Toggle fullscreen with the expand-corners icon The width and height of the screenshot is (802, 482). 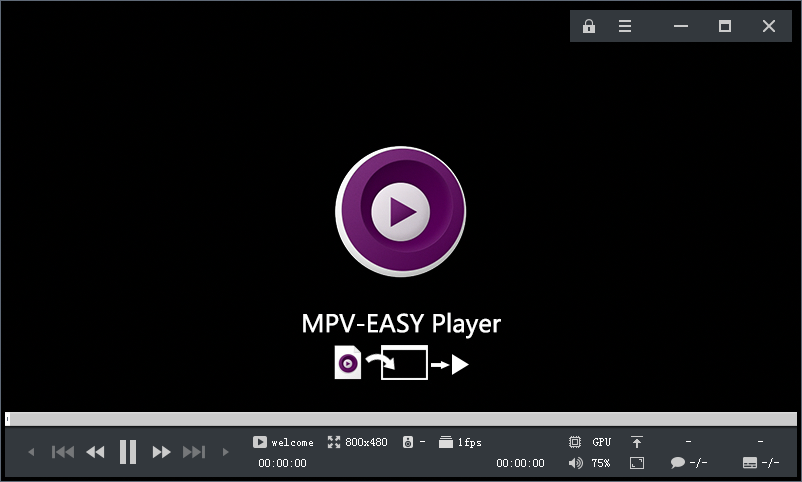tap(637, 463)
